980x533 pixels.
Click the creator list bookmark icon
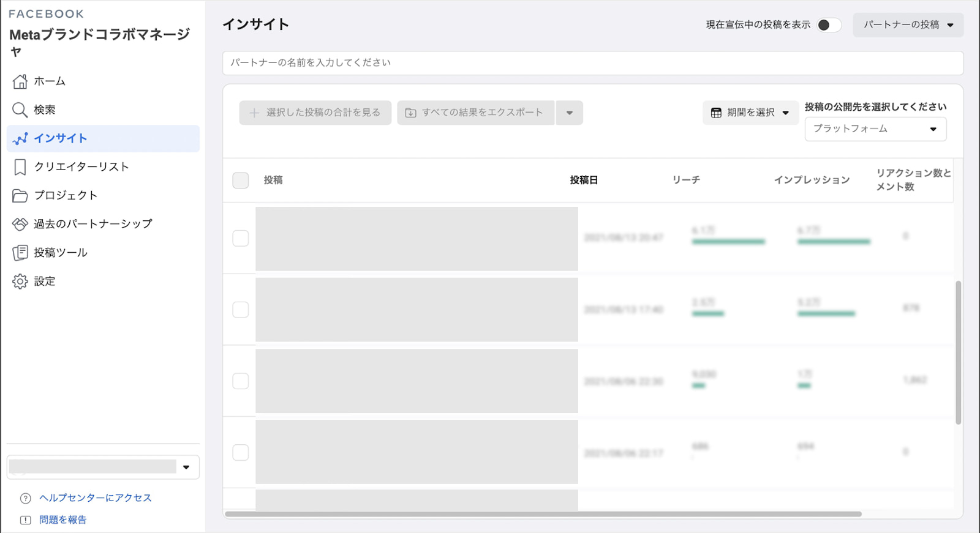click(x=20, y=167)
